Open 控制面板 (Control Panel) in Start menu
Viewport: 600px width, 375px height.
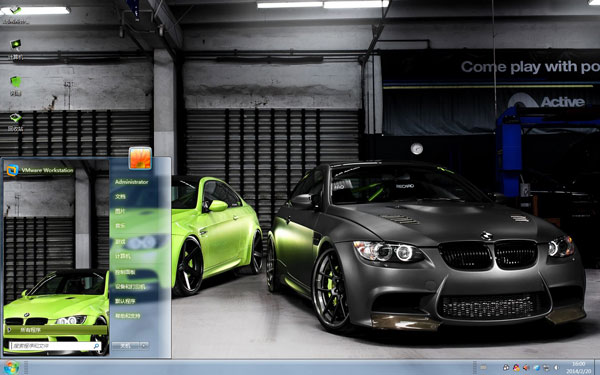tap(125, 272)
